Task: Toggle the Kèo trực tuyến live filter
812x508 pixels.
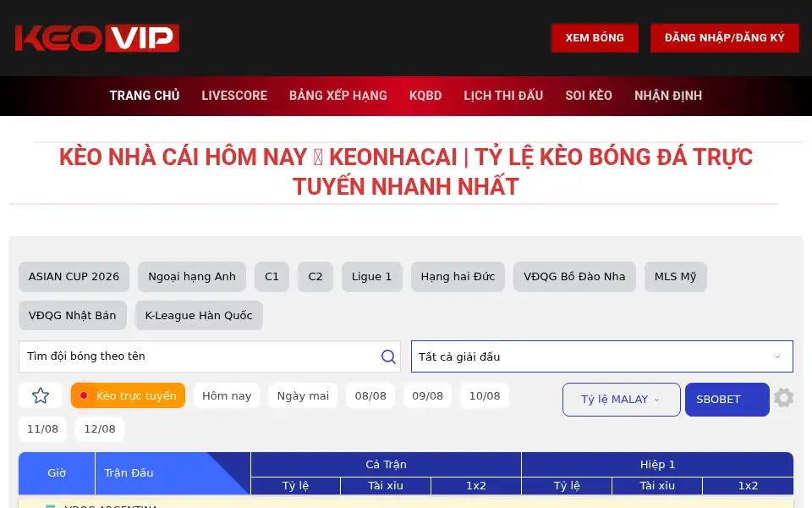Action: click(128, 396)
